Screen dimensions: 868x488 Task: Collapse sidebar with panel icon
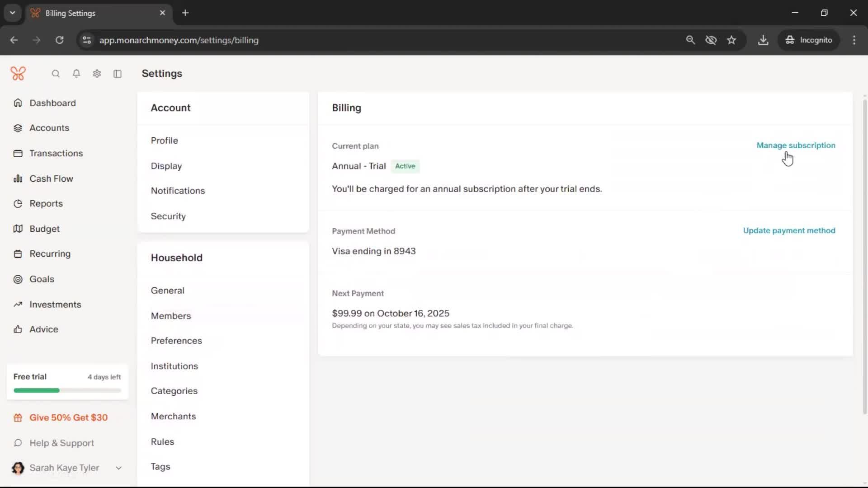pyautogui.click(x=118, y=74)
